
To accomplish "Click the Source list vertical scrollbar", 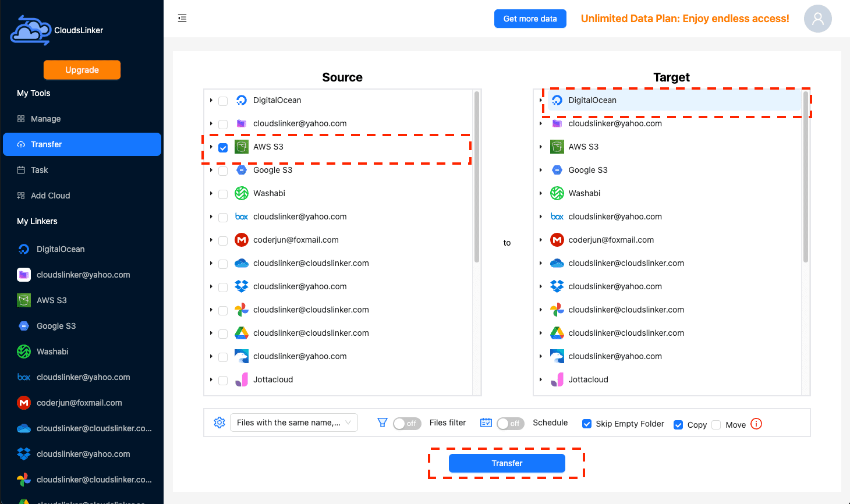I will tap(477, 176).
